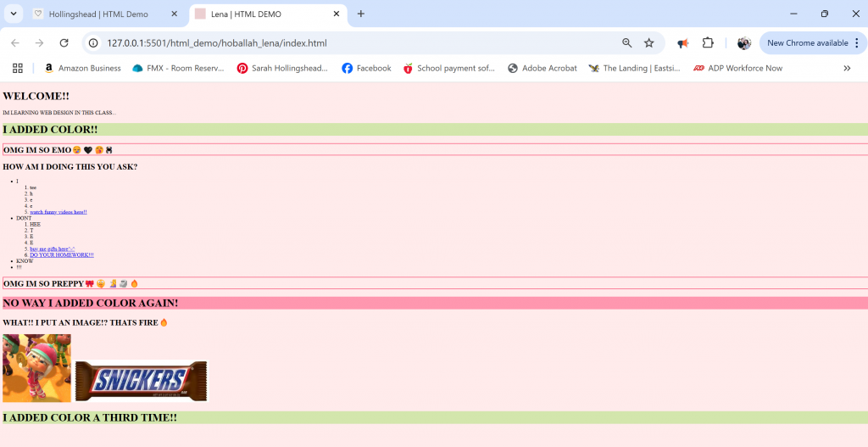Click the tee numbered list item
The image size is (868, 447).
(33, 187)
